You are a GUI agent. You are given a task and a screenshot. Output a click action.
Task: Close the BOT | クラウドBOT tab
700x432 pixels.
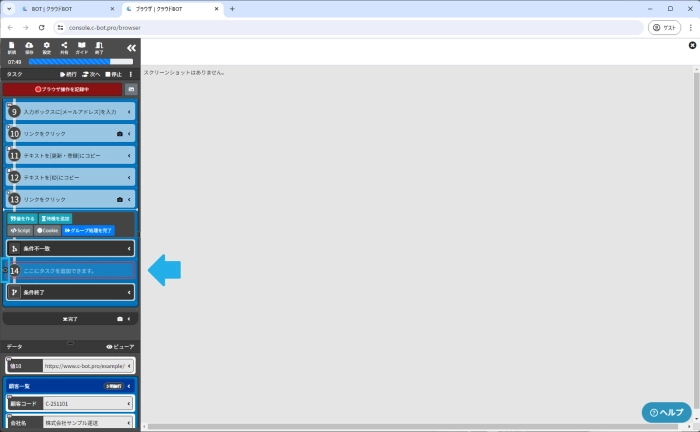(112, 9)
